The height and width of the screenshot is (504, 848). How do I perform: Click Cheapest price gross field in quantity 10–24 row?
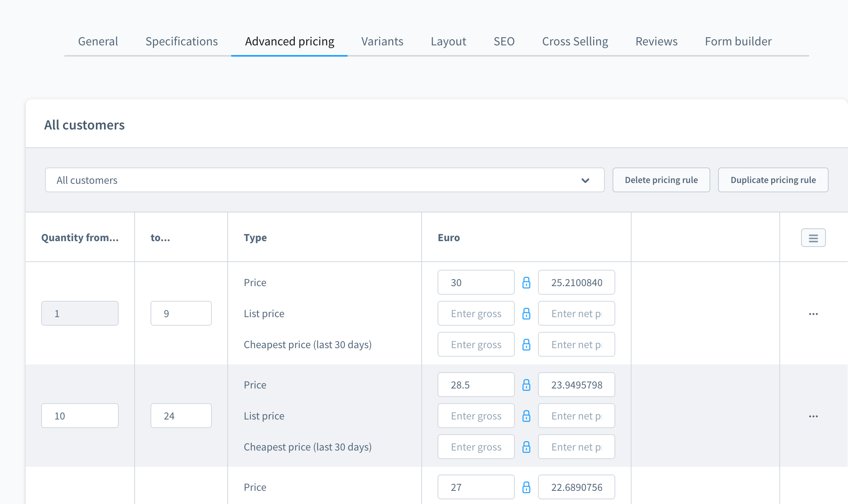coord(476,447)
